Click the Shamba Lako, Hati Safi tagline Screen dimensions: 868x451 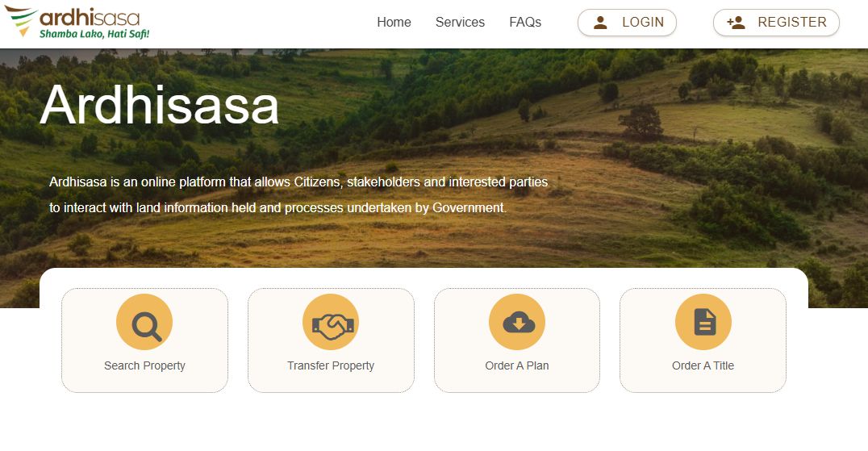(94, 34)
